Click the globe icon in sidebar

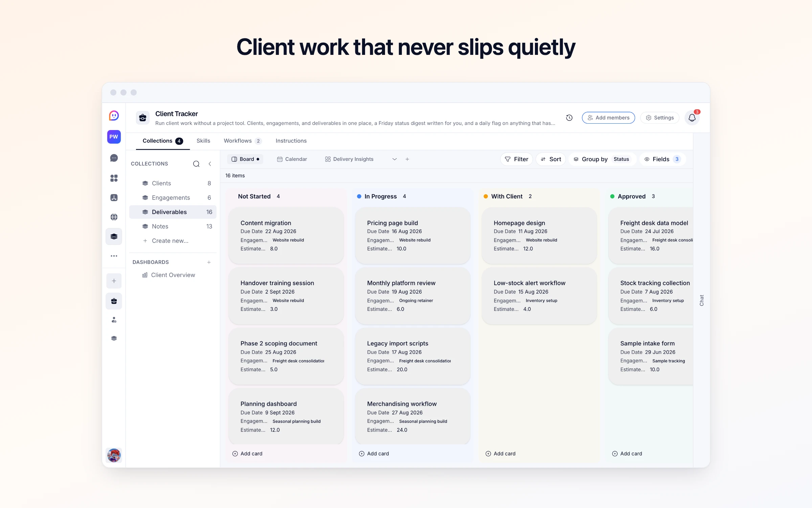(114, 217)
